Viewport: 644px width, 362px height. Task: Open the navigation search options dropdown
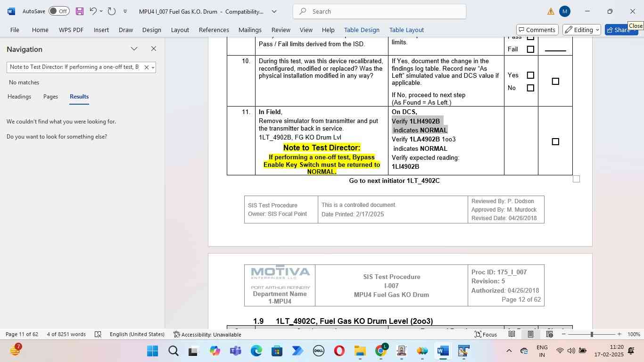coord(153,67)
